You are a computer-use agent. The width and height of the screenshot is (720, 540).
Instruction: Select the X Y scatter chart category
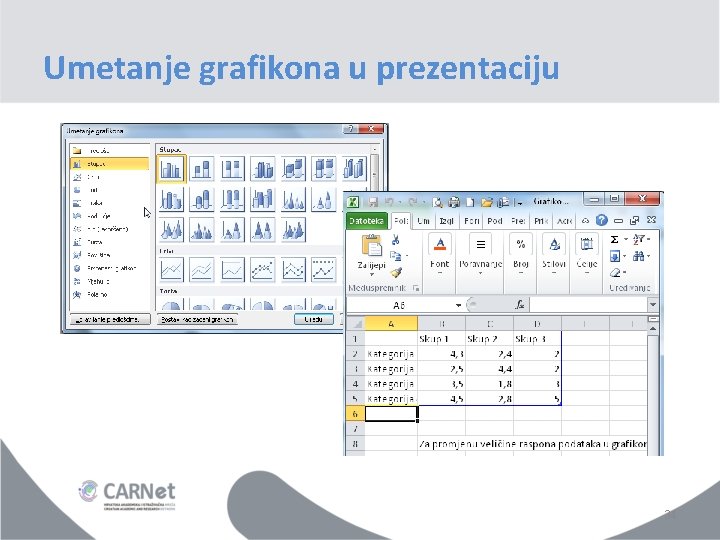pyautogui.click(x=109, y=229)
